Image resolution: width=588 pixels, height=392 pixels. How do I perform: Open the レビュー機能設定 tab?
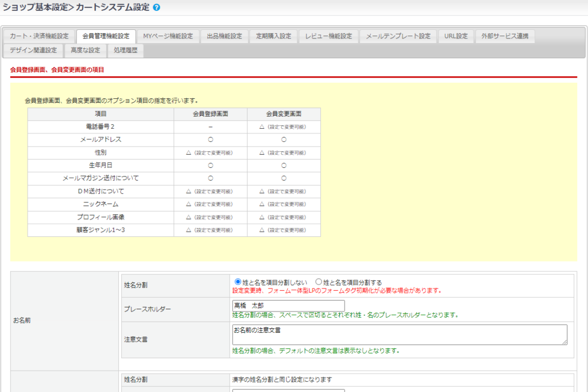point(329,36)
